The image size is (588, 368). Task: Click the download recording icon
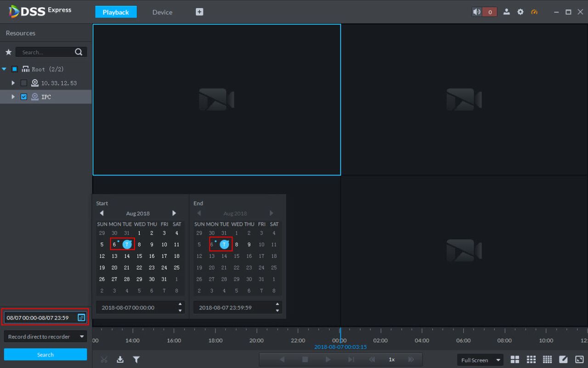[x=120, y=360]
